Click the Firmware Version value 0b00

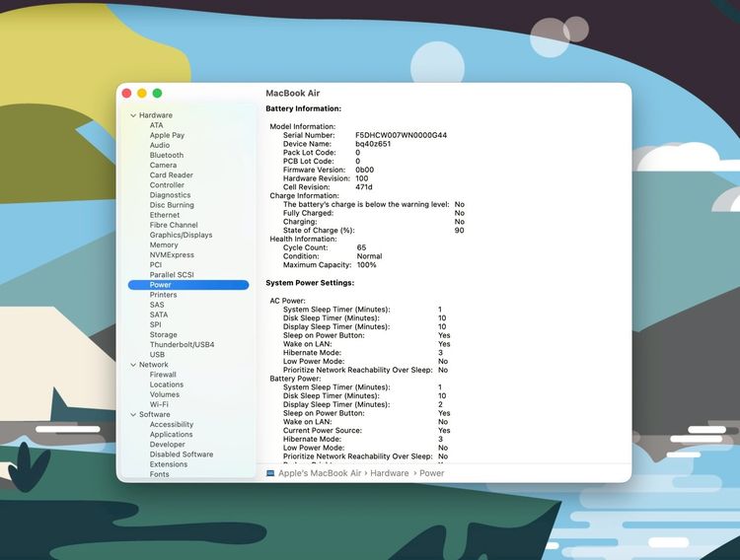click(x=365, y=170)
